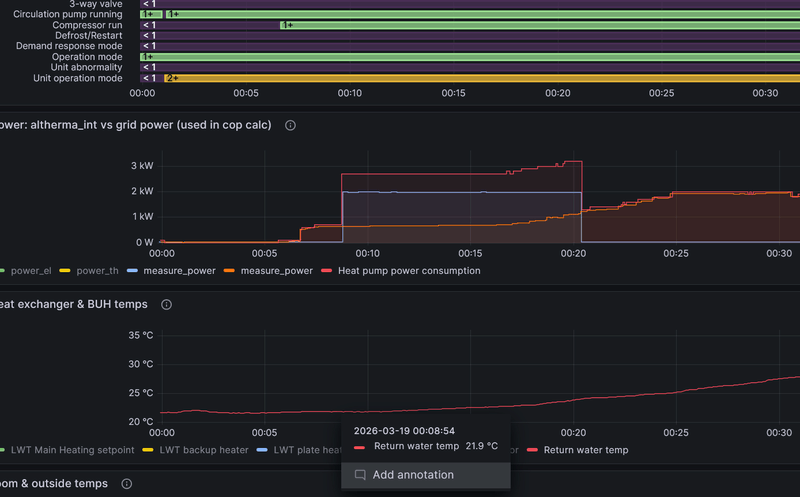Open blue color swatch of LWT plate heat series
The width and height of the screenshot is (800, 497).
coord(263,450)
